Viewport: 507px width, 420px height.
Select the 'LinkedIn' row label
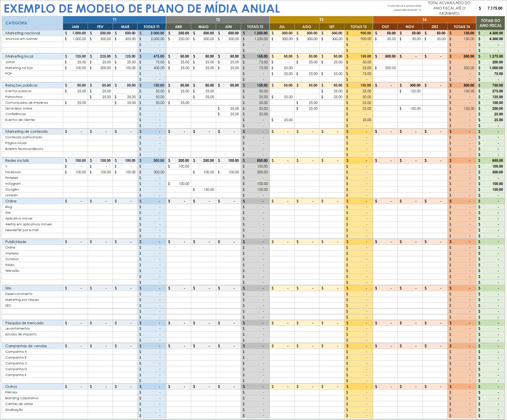pyautogui.click(x=12, y=195)
